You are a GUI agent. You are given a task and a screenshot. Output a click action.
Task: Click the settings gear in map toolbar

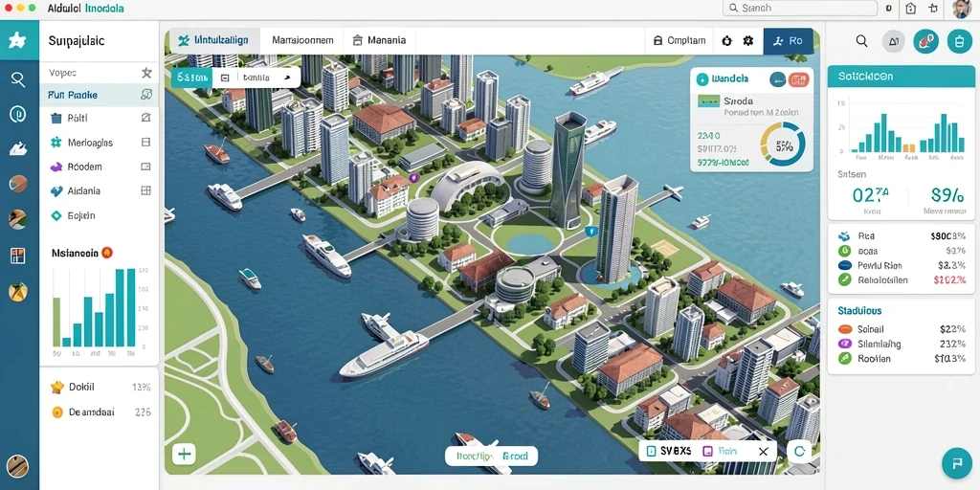pos(748,40)
